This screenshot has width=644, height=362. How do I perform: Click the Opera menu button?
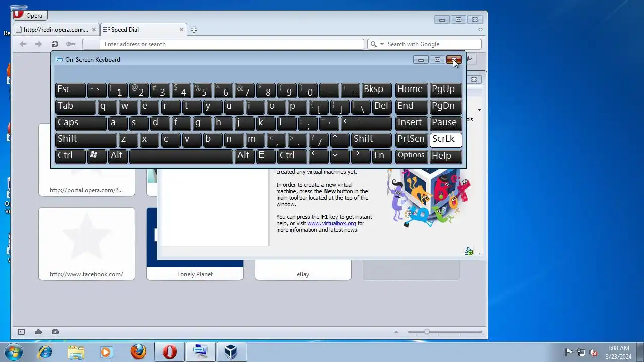(29, 15)
